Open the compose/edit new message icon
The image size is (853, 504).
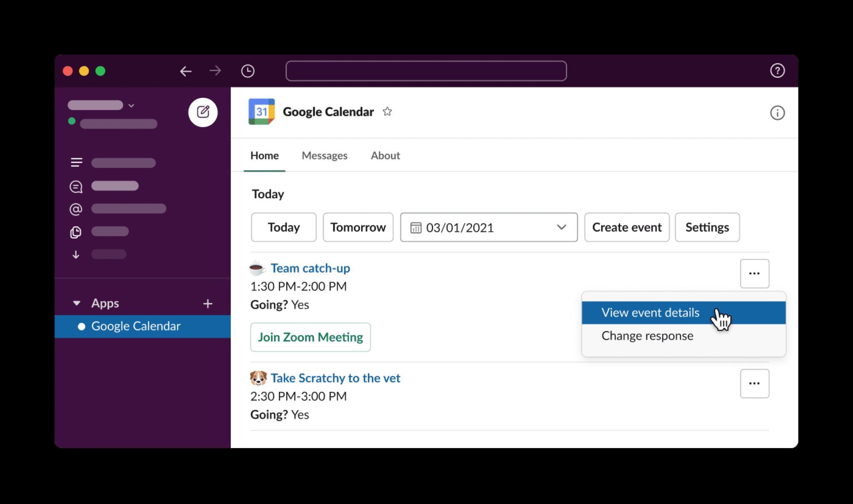tap(203, 113)
